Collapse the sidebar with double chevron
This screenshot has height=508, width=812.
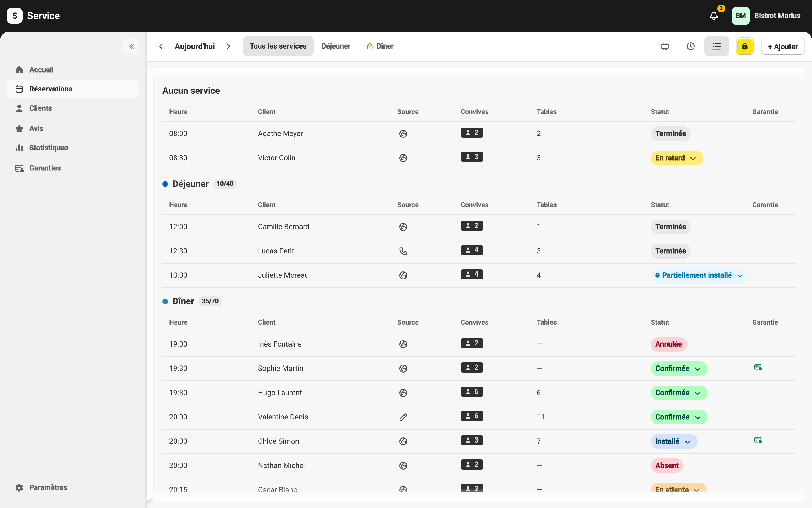tap(131, 46)
